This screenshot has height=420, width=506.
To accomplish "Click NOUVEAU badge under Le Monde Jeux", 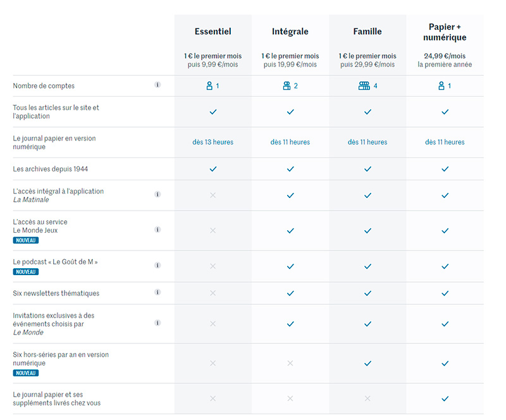I will point(26,240).
